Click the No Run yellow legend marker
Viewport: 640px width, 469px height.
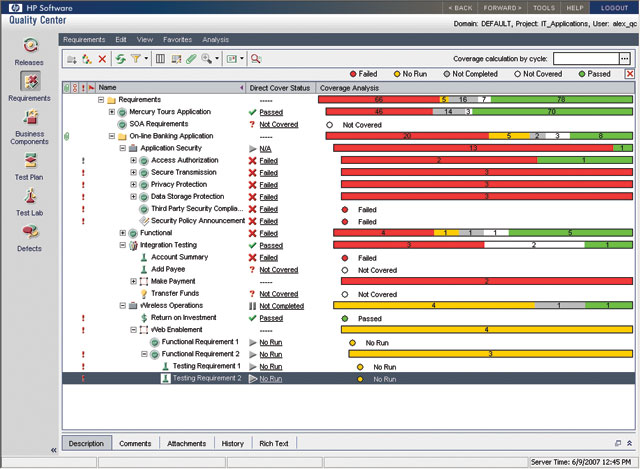[x=397, y=74]
